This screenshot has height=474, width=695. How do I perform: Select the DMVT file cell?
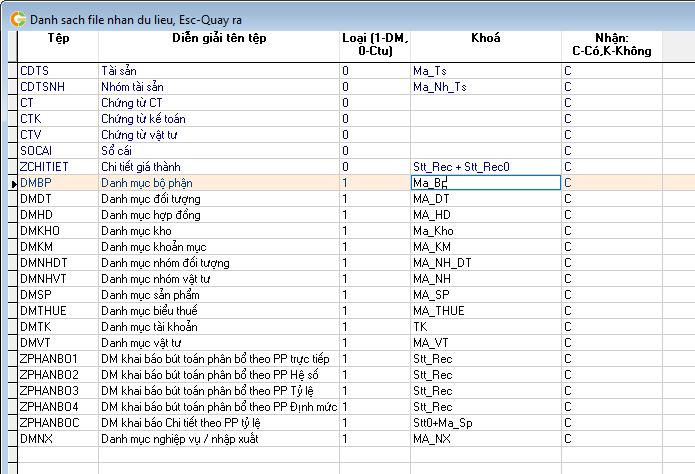(x=58, y=342)
